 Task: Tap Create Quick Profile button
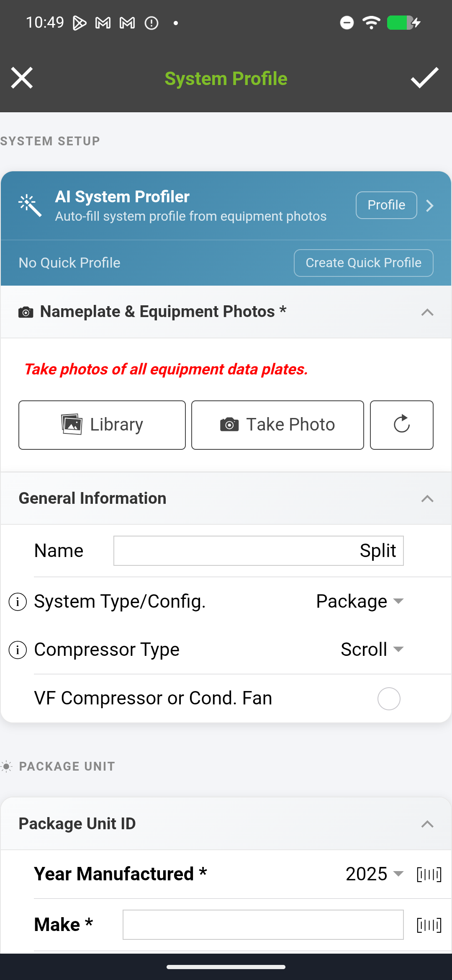[x=363, y=263]
